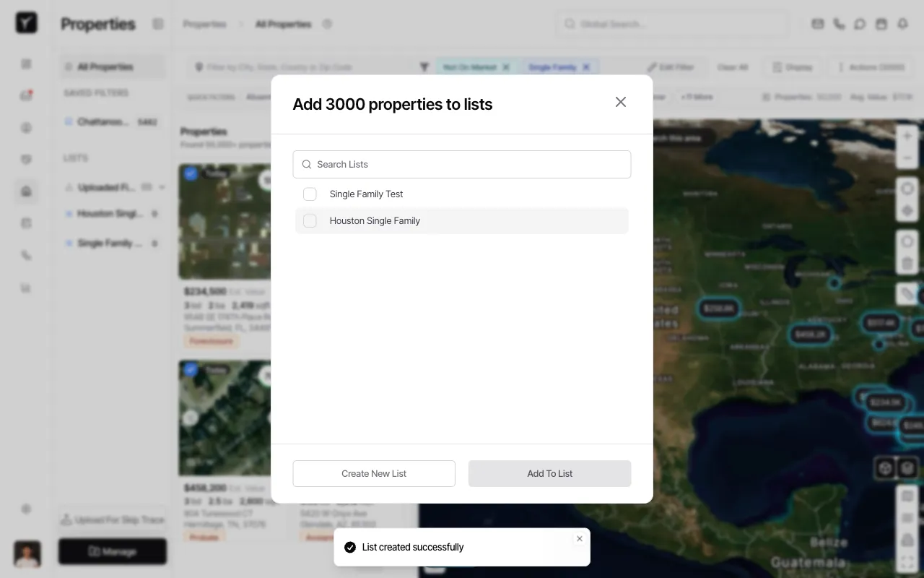924x578 pixels.
Task: Click the app logo in the sidebar
Action: [x=27, y=23]
